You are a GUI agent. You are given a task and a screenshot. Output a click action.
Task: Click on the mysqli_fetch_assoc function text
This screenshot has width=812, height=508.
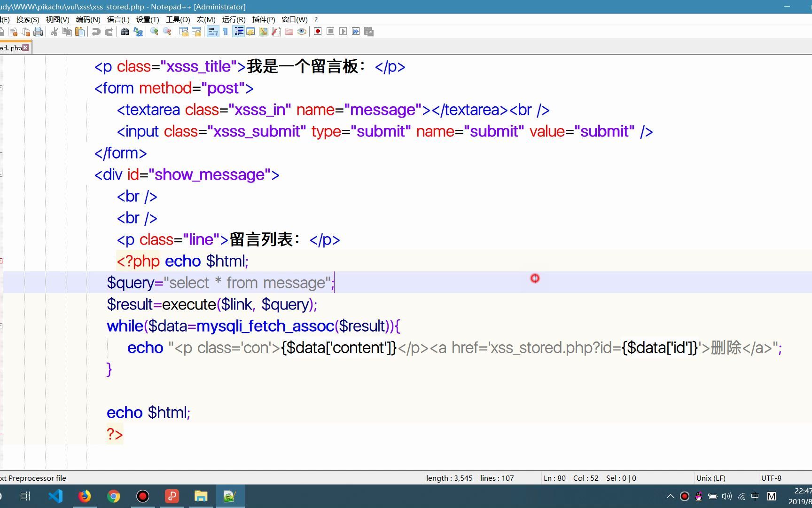tap(265, 326)
